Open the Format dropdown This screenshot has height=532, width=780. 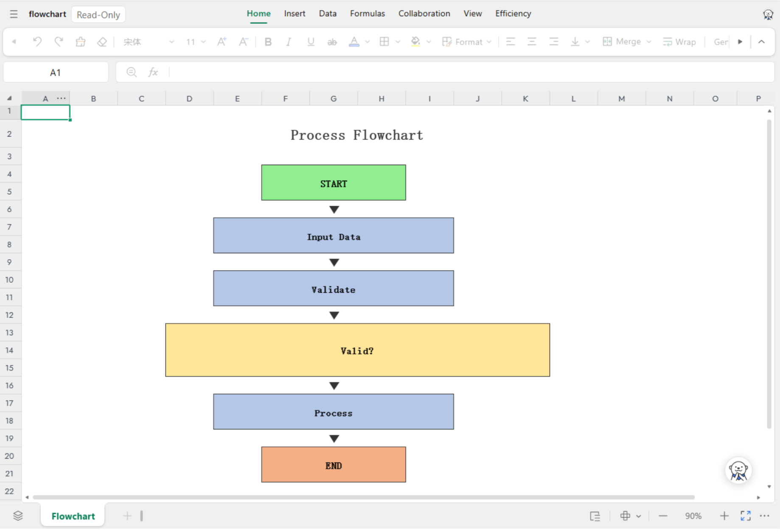pyautogui.click(x=467, y=42)
